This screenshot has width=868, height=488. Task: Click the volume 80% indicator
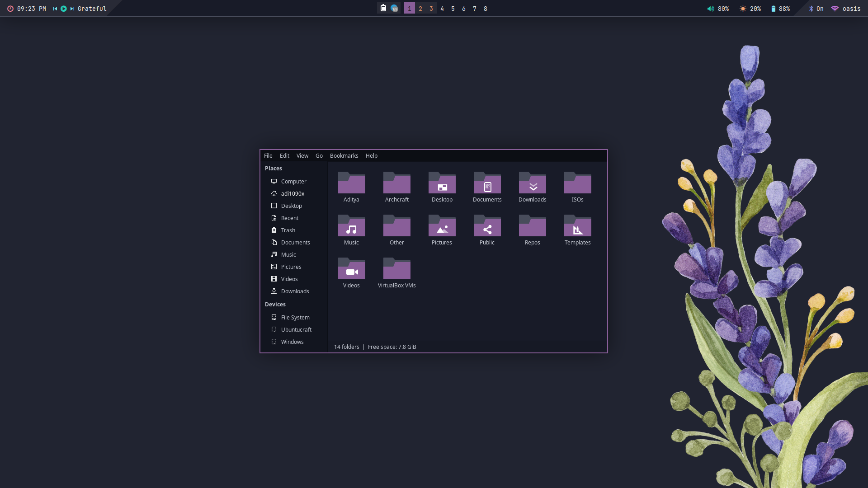[x=718, y=9]
